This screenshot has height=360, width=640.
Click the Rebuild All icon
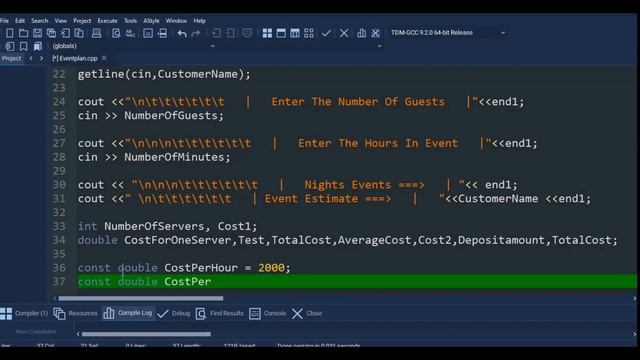pos(309,33)
